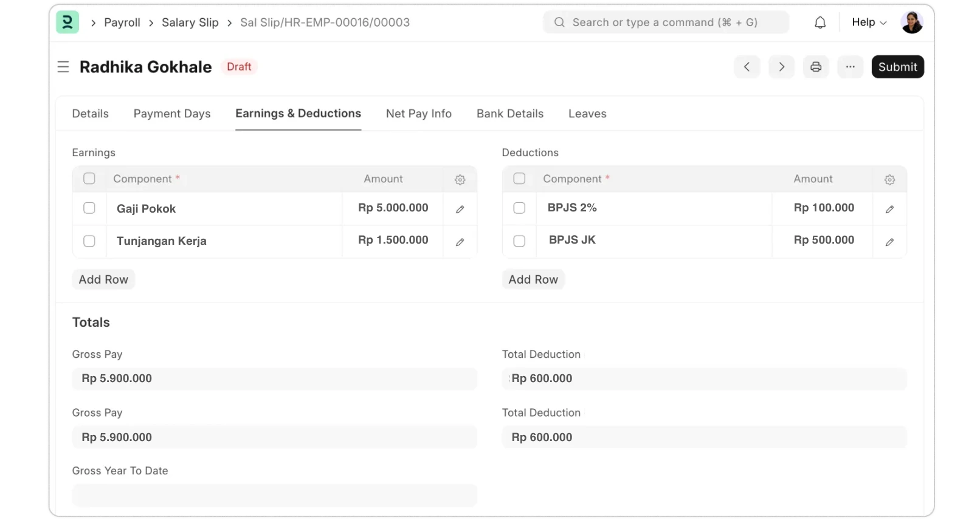This screenshot has height=520, width=980.
Task: Go to previous salary slip
Action: pos(747,67)
